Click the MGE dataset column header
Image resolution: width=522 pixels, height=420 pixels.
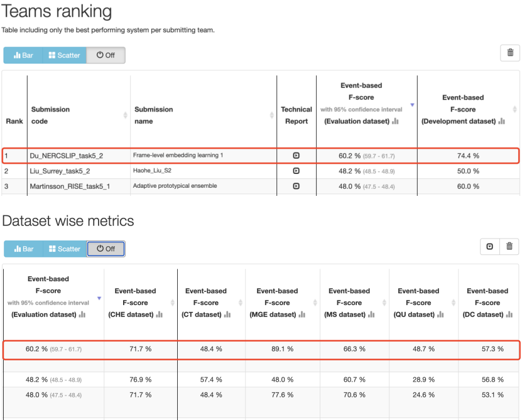coord(277,303)
